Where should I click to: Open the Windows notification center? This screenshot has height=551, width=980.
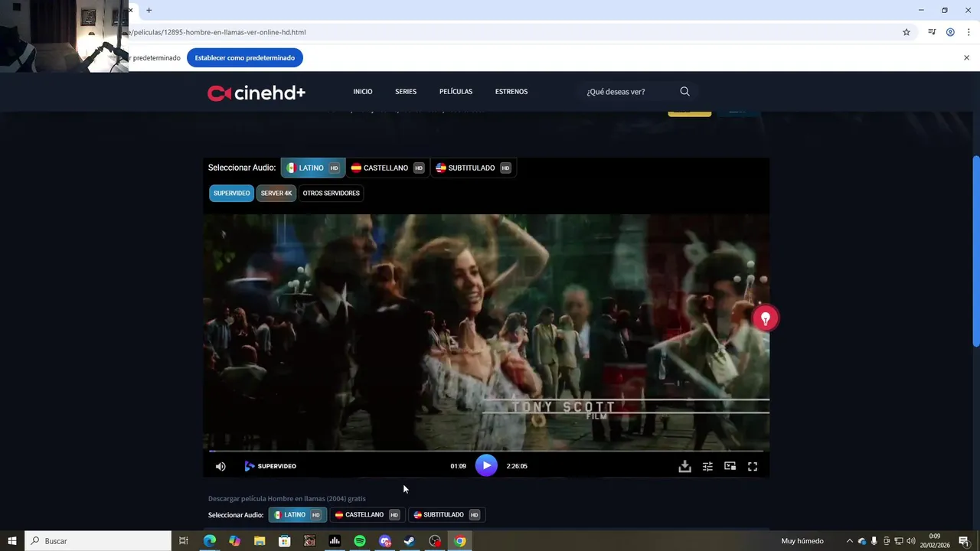click(x=964, y=541)
